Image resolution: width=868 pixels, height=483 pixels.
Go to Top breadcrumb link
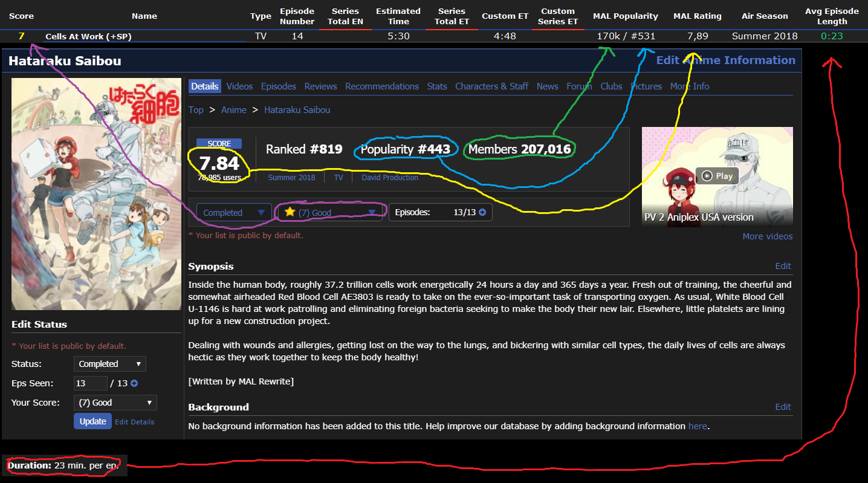click(196, 110)
